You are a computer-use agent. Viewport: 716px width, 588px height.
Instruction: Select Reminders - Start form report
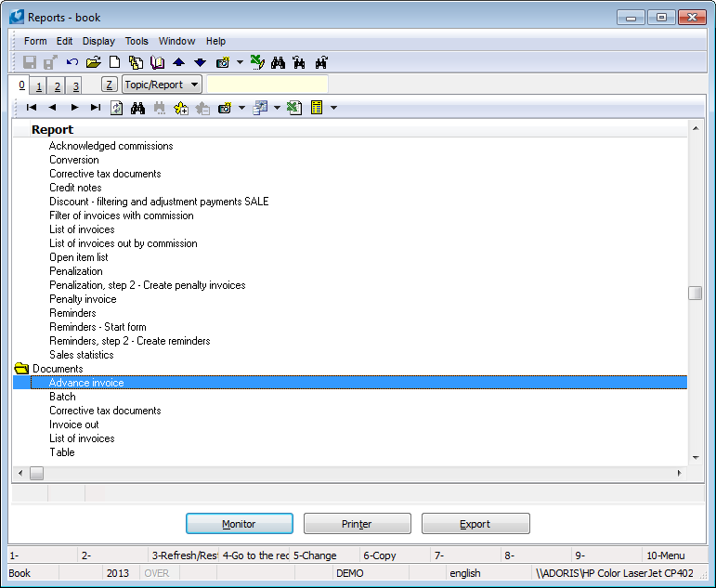click(x=98, y=327)
